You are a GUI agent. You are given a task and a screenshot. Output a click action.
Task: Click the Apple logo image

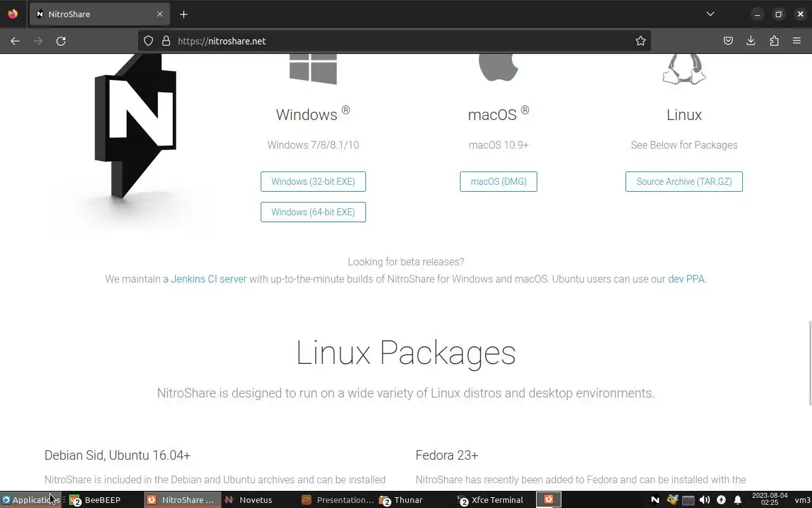click(499, 68)
